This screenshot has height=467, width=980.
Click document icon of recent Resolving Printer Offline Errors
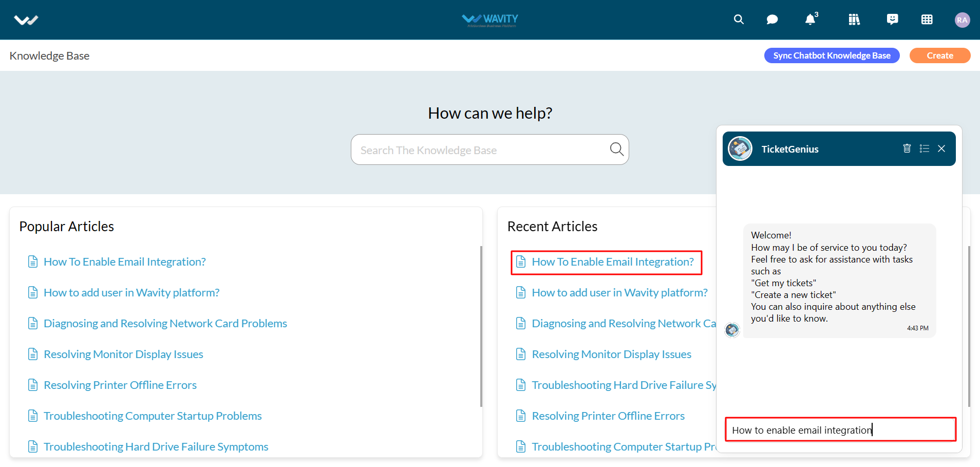tap(521, 416)
